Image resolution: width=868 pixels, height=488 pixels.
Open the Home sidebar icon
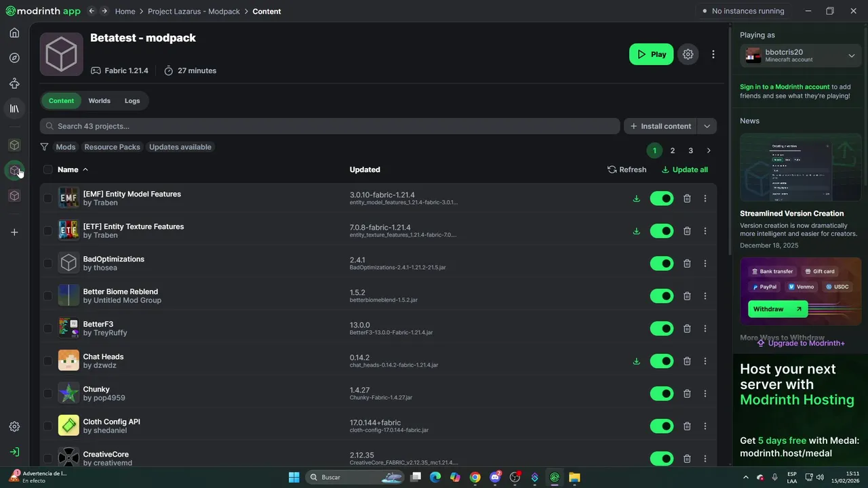coord(14,33)
